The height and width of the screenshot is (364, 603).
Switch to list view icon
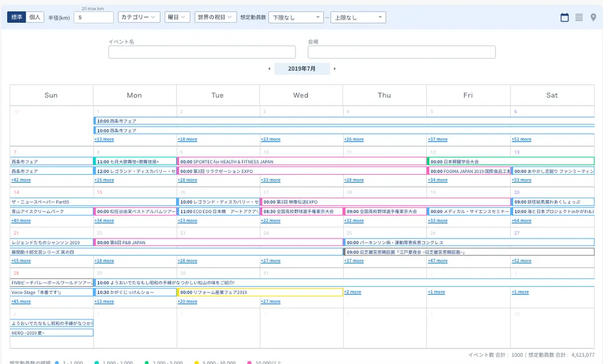(579, 17)
